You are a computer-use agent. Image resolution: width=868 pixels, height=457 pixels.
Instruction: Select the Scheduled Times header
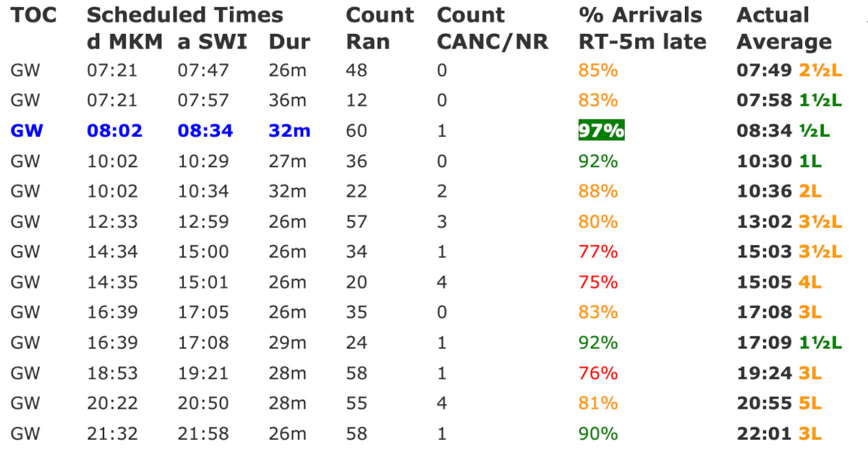[x=184, y=15]
